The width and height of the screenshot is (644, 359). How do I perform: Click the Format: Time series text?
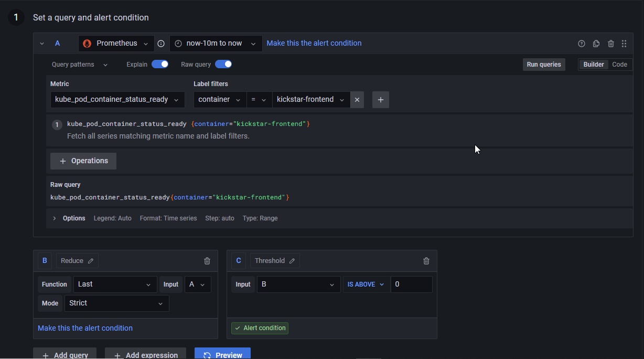tap(168, 218)
